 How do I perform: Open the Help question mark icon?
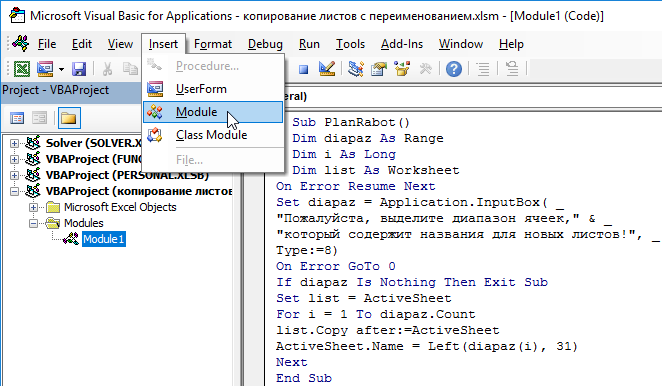(x=454, y=68)
